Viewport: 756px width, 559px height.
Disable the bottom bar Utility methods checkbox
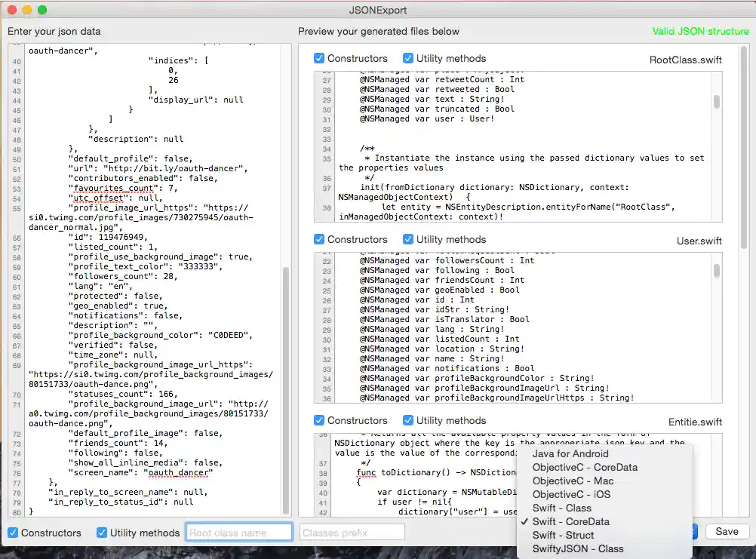tap(102, 533)
